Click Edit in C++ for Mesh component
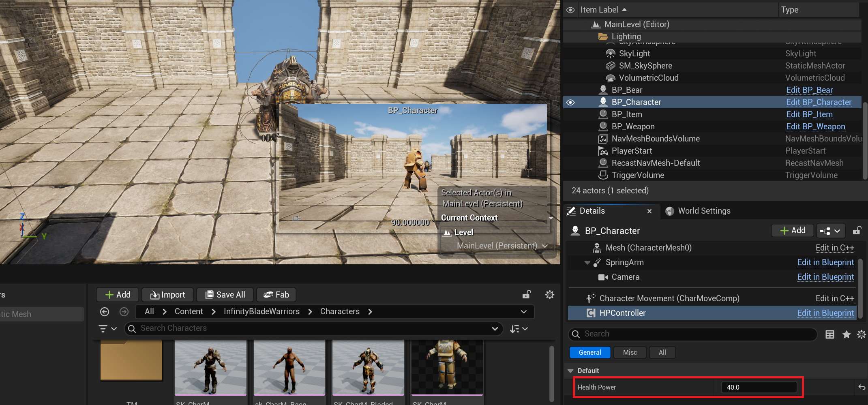 [x=835, y=248]
